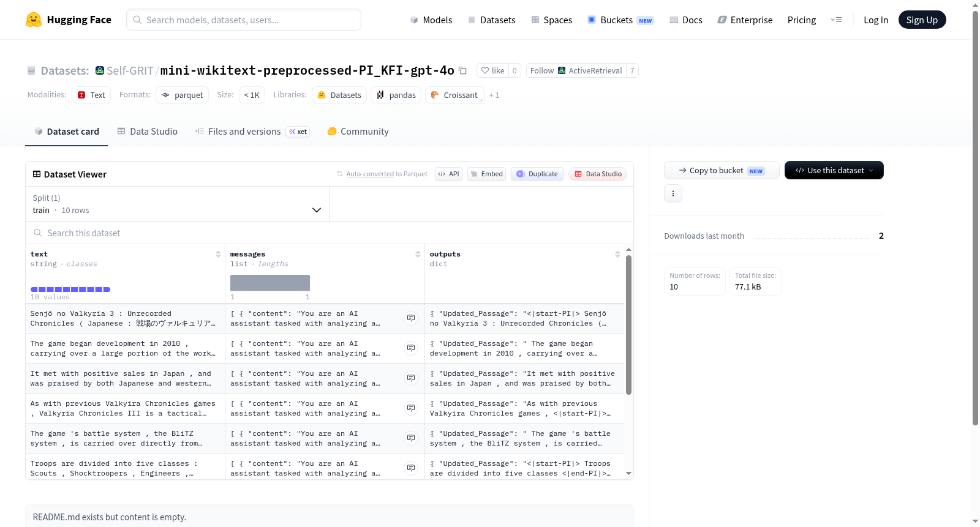This screenshot has height=527, width=980.
Task: Click cell 'Senjō no Valkyria 3 : Unrecorded'
Action: (x=125, y=318)
